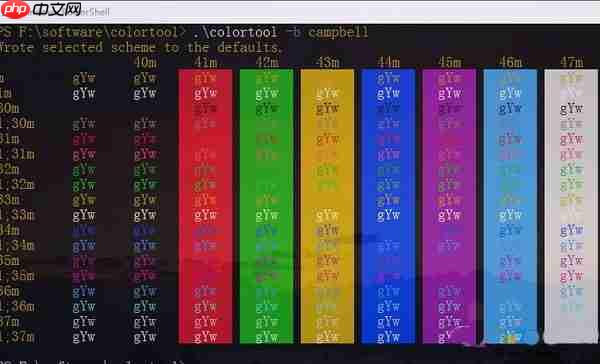Image resolution: width=600 pixels, height=364 pixels.
Task: Click gYw in row 1;37m under 42m
Action: (x=267, y=338)
